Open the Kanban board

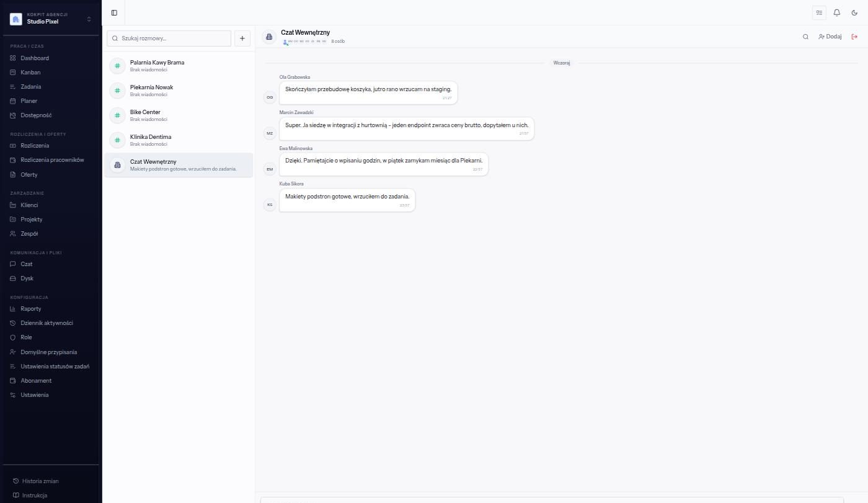tap(51, 73)
